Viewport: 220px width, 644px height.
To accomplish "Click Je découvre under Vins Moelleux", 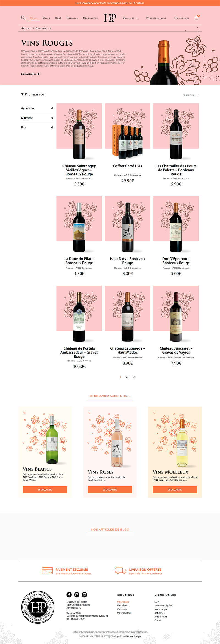I will [x=175, y=490].
